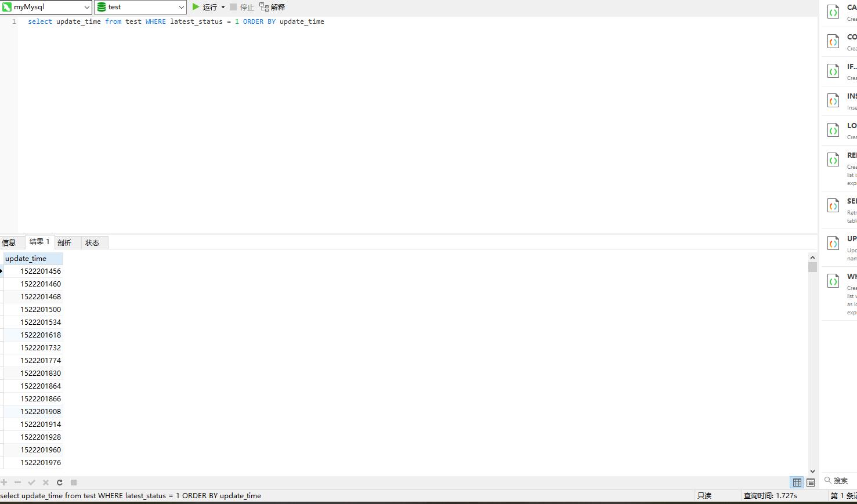
Task: Click the SE... snippet icon
Action: [833, 206]
